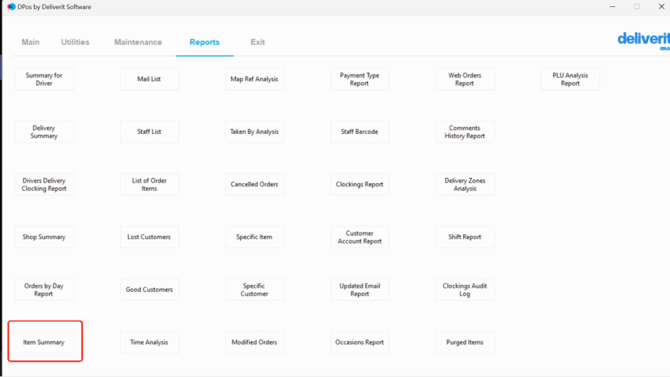The image size is (670, 377).
Task: Open the Specific Item report
Action: pos(254,237)
